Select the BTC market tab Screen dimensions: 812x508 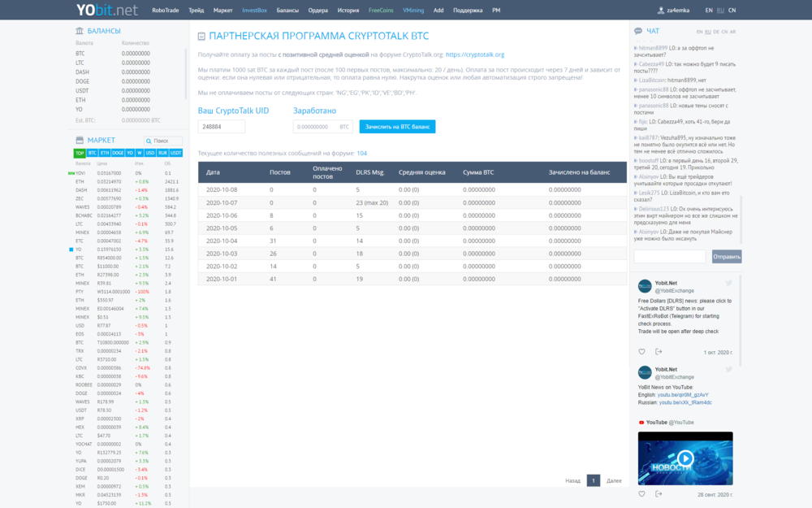(x=93, y=153)
